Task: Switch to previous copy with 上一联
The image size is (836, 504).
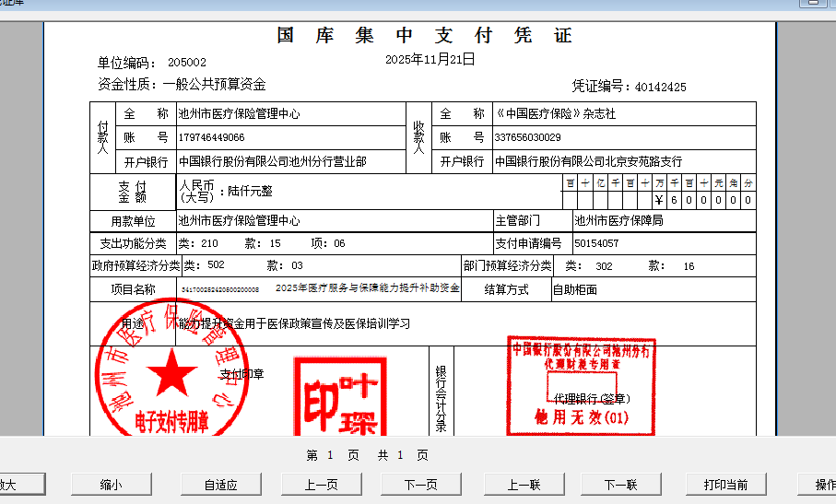Action: click(523, 485)
